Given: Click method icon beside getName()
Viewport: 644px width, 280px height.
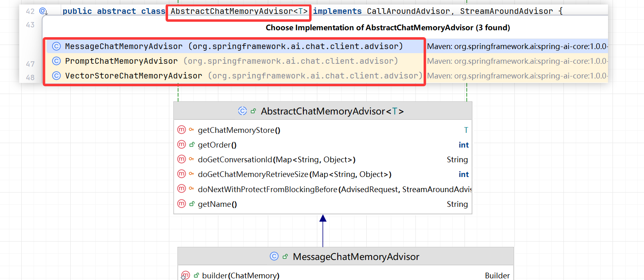Looking at the screenshot, I should [182, 204].
